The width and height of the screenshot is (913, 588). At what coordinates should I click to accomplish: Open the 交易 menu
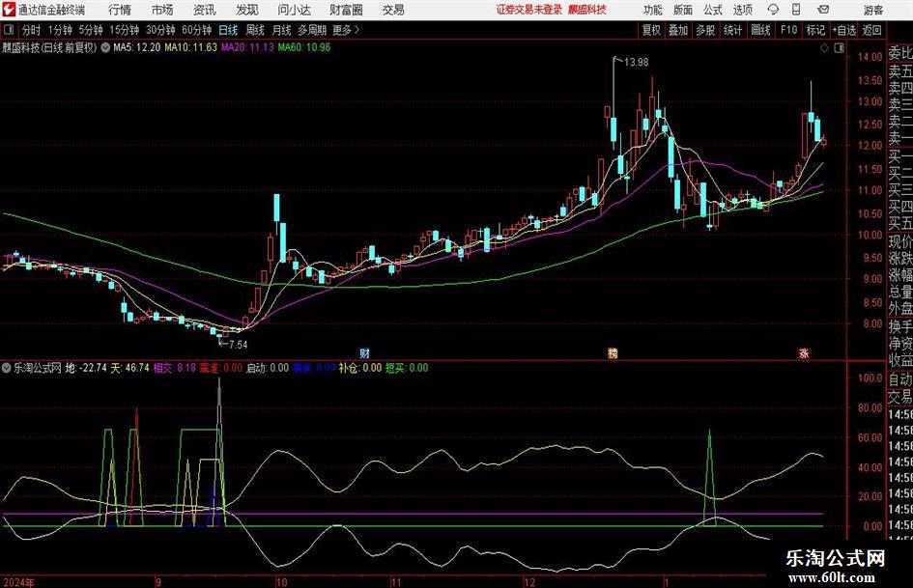pyautogui.click(x=393, y=10)
